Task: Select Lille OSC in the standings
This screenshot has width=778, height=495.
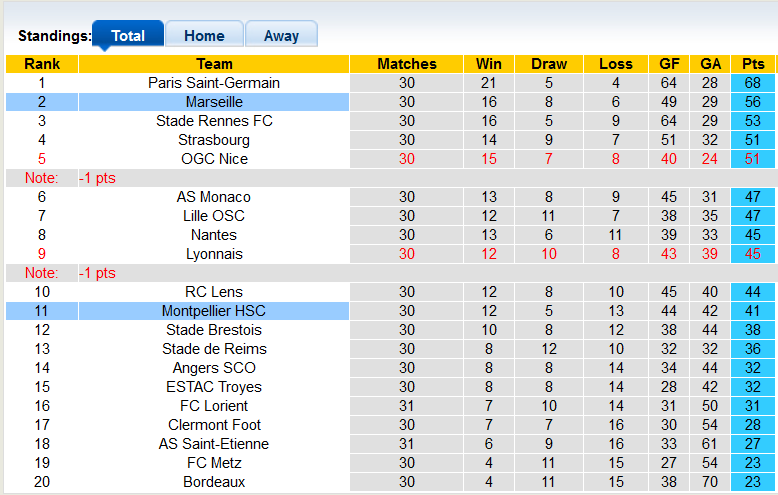Action: pos(214,216)
